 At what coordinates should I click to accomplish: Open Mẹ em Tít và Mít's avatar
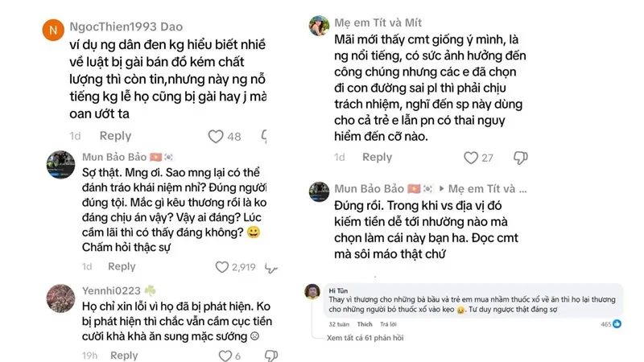click(318, 26)
